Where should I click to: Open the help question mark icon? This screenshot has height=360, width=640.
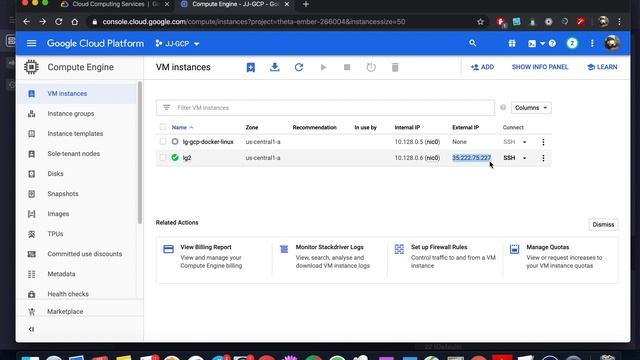pyautogui.click(x=552, y=43)
